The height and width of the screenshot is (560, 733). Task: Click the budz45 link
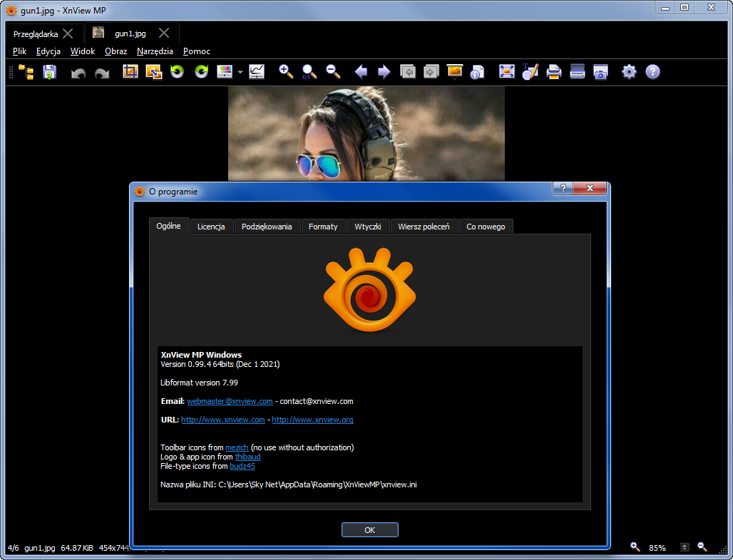(242, 466)
